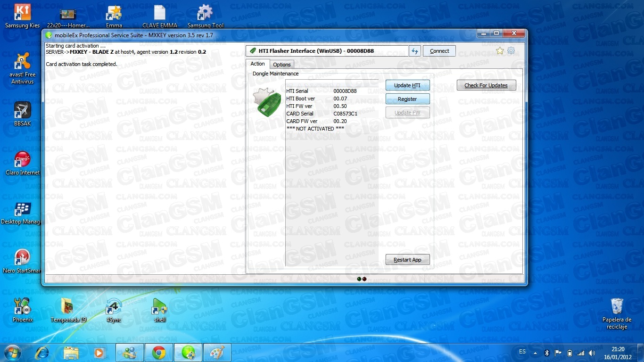Open Internet Explorer from taskbar
The width and height of the screenshot is (644, 362).
42,353
